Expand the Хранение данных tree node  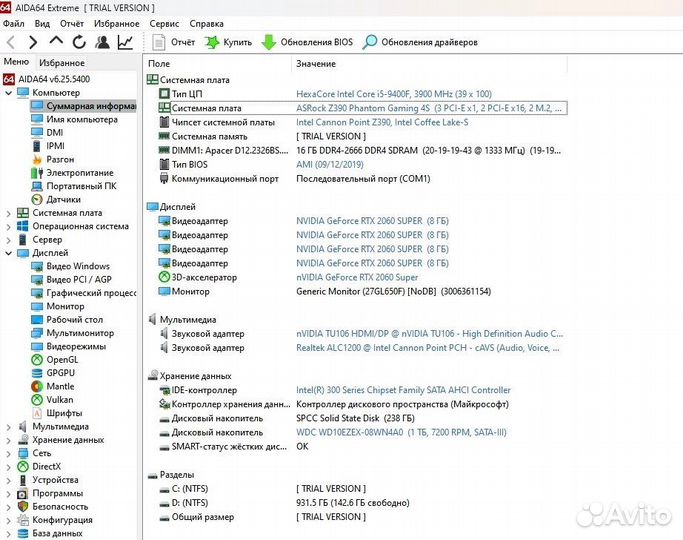pos(8,440)
